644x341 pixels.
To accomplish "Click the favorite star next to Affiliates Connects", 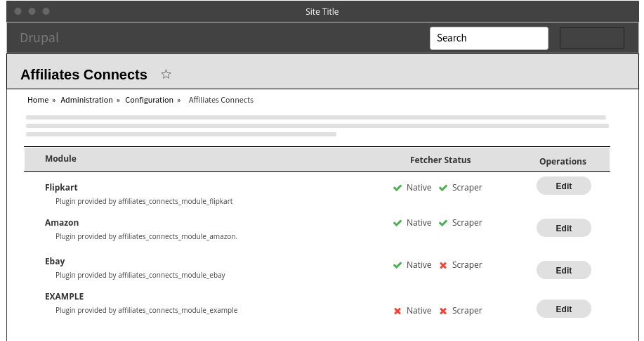I will (166, 75).
